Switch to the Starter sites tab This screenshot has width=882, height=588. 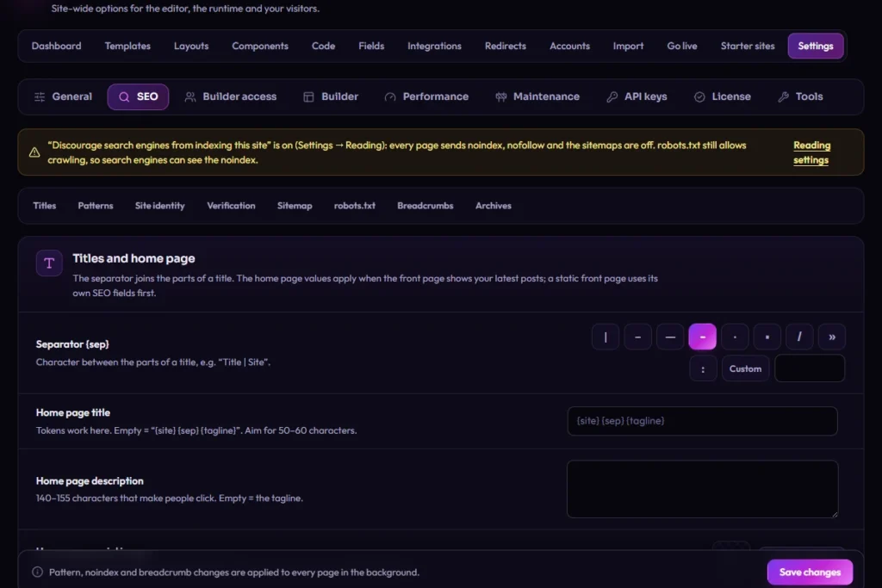[x=748, y=46]
